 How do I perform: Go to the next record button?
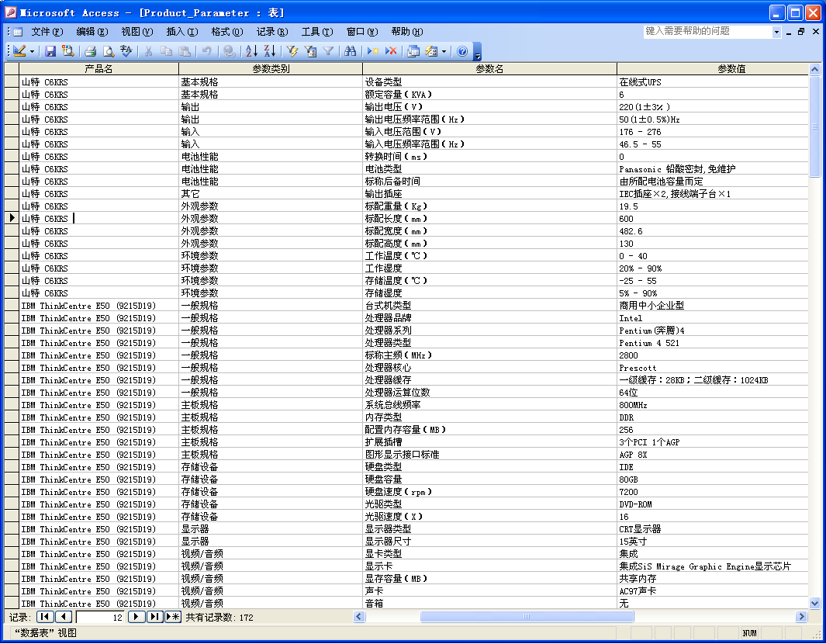point(137,617)
